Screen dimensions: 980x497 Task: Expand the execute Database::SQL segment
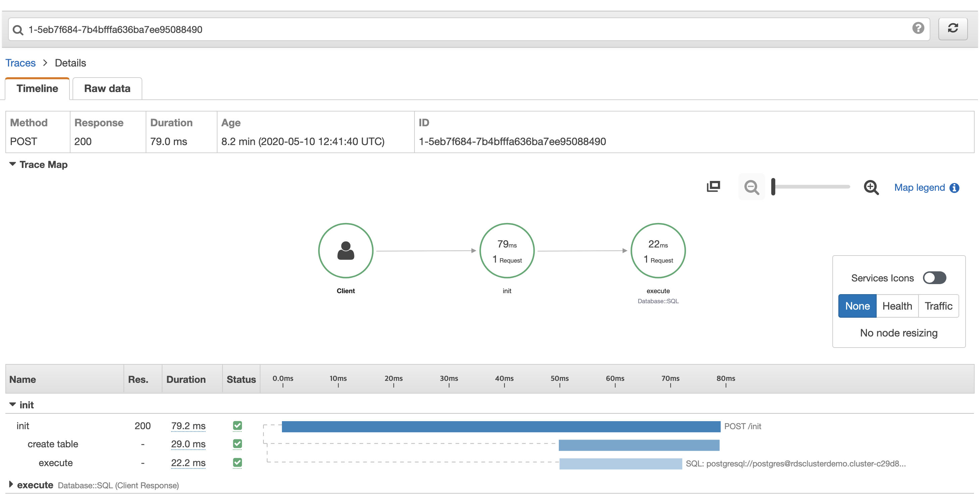coord(11,485)
